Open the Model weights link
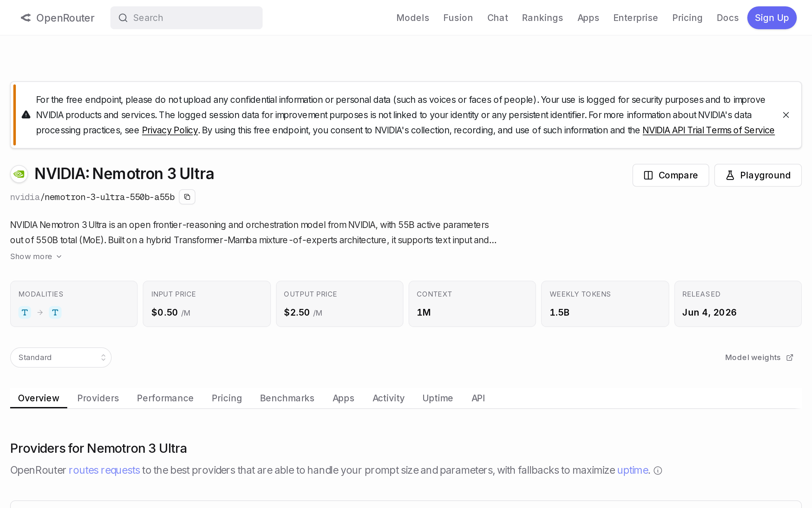This screenshot has width=812, height=508. pyautogui.click(x=759, y=358)
